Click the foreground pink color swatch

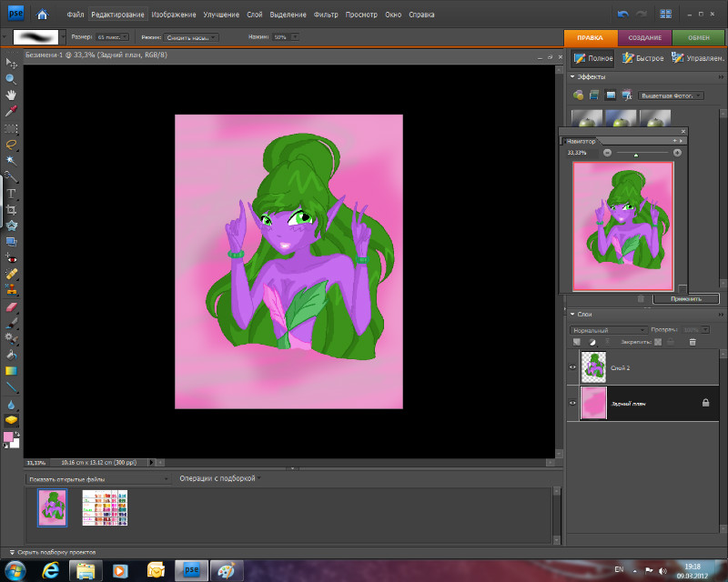pyautogui.click(x=8, y=437)
